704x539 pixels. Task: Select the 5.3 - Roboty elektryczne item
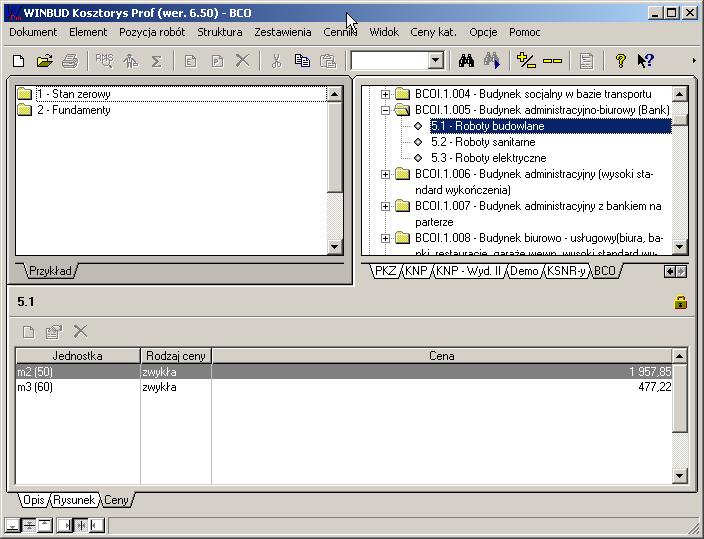pyautogui.click(x=488, y=158)
